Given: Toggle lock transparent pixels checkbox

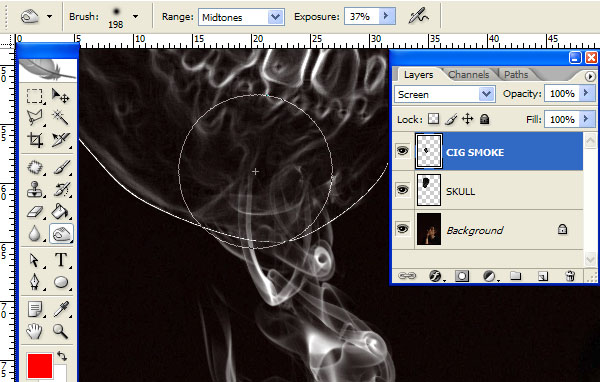Looking at the screenshot, I should tap(433, 119).
